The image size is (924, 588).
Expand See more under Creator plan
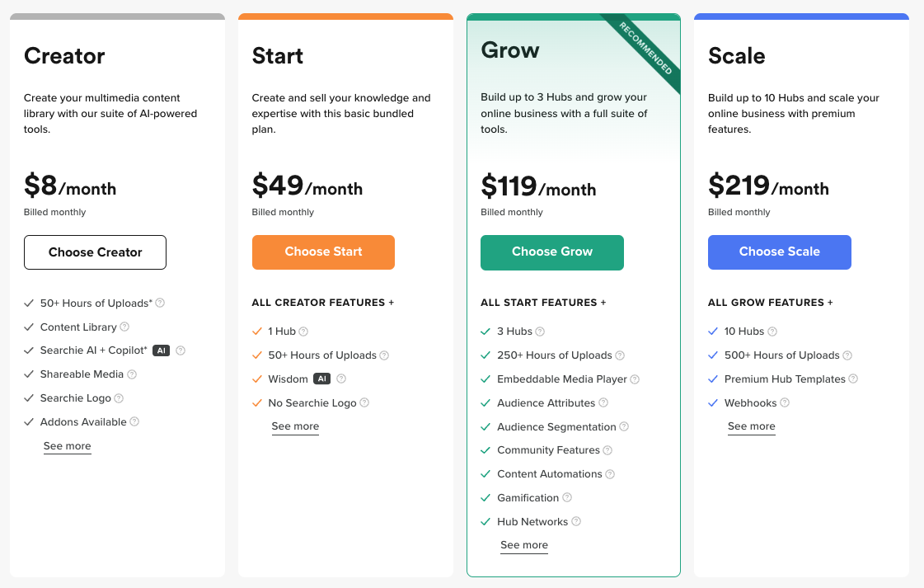[67, 446]
